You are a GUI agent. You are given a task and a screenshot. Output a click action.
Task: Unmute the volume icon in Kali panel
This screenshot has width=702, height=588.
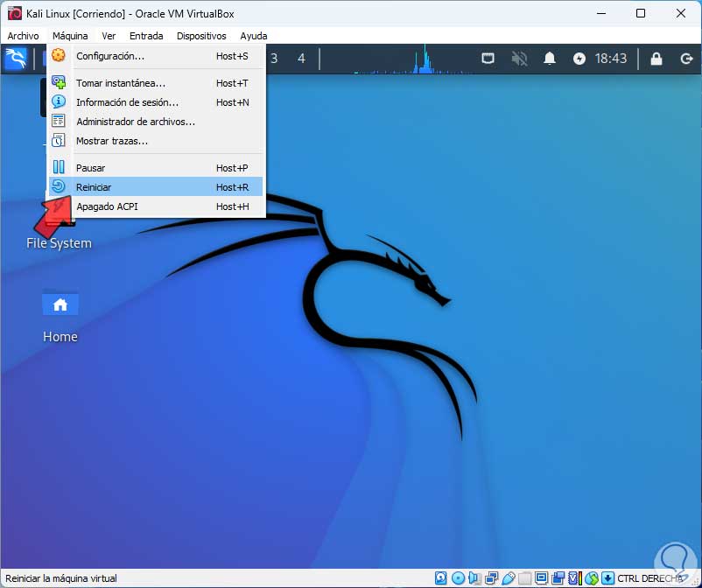click(x=519, y=59)
